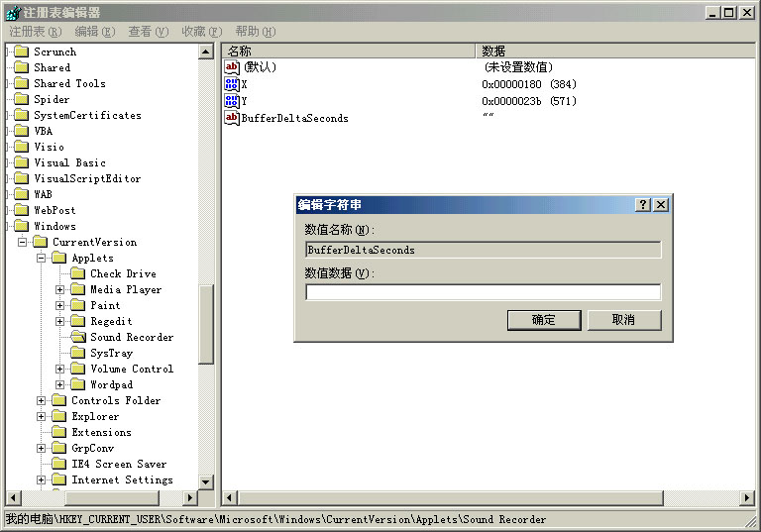Click the WebPost folder icon
The width and height of the screenshot is (761, 532).
pyautogui.click(x=22, y=210)
